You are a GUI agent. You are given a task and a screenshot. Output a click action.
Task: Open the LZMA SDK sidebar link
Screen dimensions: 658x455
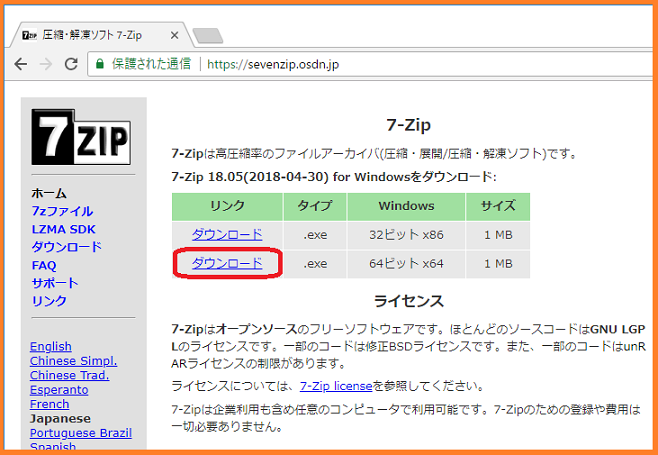coord(63,229)
